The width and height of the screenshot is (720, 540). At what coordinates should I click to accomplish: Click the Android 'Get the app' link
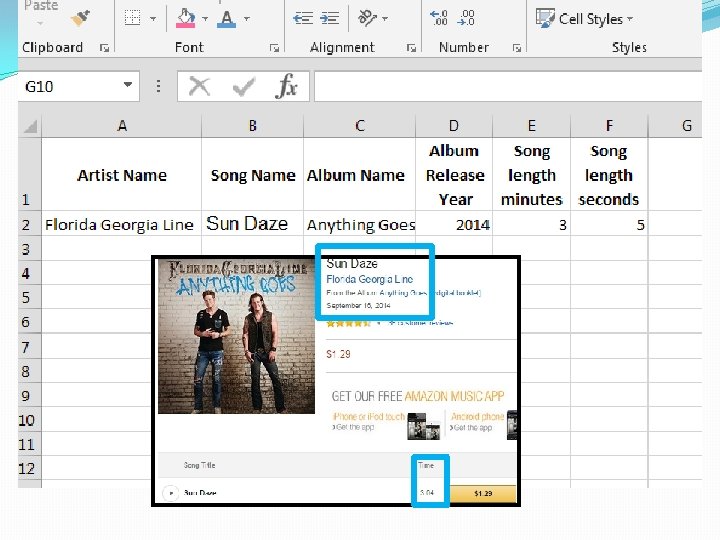(x=471, y=428)
